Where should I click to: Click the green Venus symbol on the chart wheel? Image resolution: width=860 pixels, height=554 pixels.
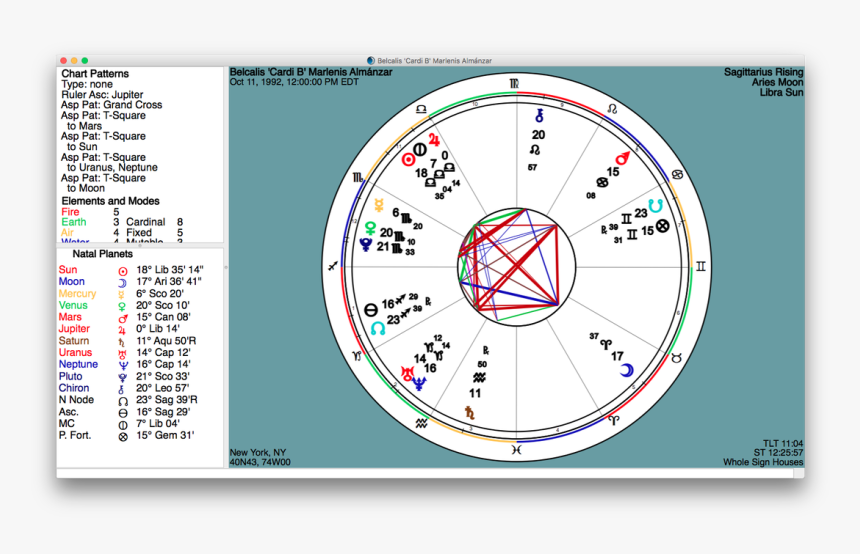(x=370, y=228)
